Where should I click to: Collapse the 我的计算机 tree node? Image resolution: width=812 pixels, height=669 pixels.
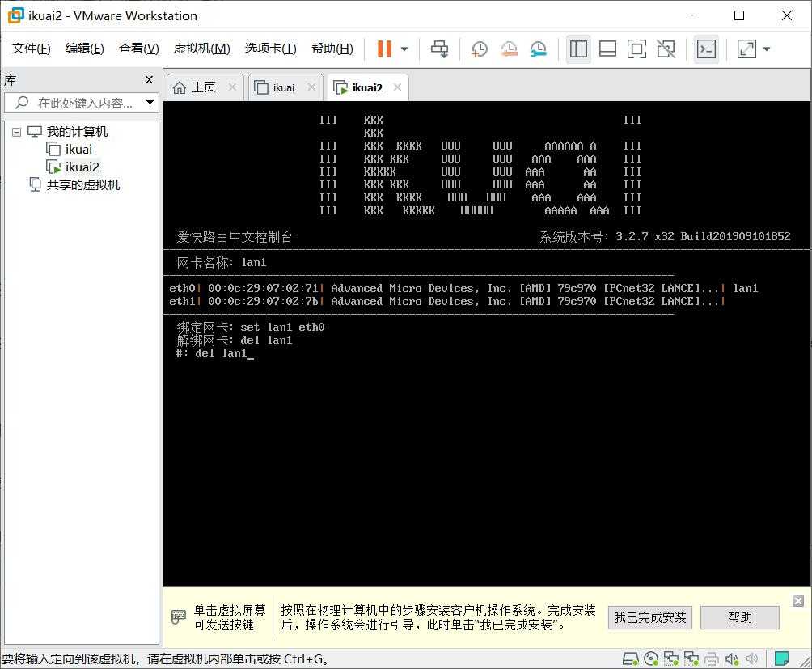(16, 132)
